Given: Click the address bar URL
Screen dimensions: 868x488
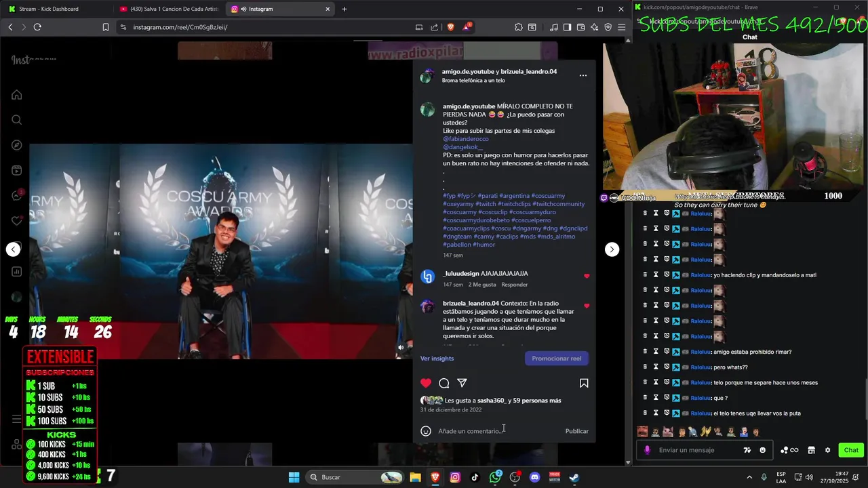Looking at the screenshot, I should pos(180,27).
